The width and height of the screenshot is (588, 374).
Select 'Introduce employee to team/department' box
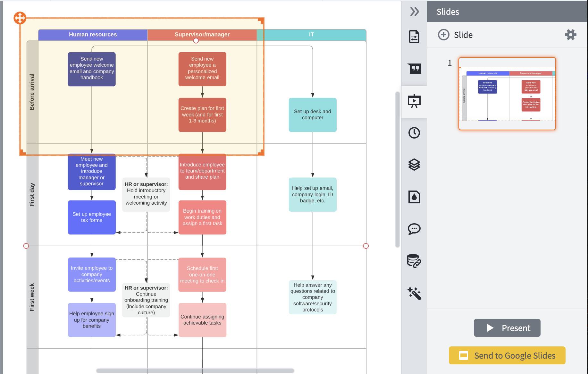pos(202,172)
